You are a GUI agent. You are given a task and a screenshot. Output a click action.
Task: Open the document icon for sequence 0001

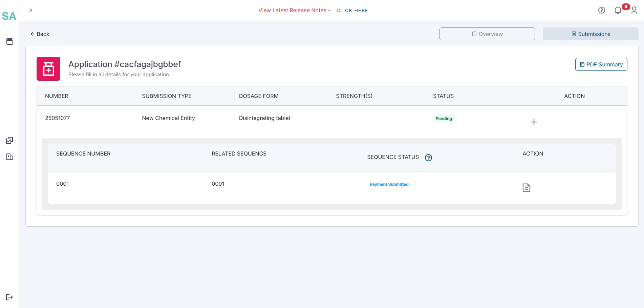coord(526,188)
